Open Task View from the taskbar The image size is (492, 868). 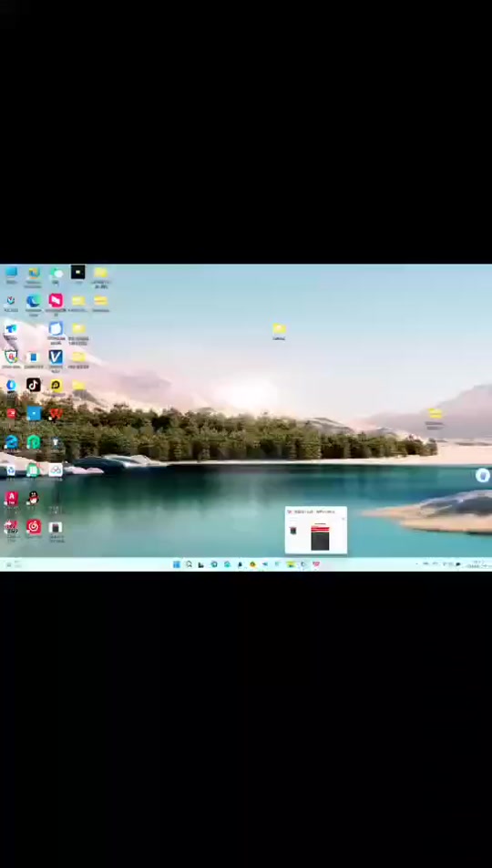click(200, 564)
